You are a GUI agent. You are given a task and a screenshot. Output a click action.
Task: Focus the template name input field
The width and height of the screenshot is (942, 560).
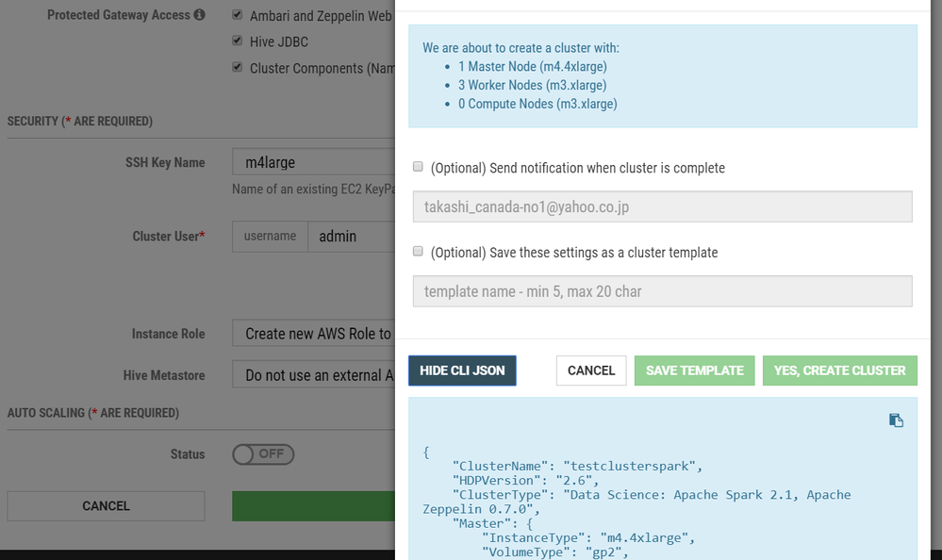tap(662, 291)
